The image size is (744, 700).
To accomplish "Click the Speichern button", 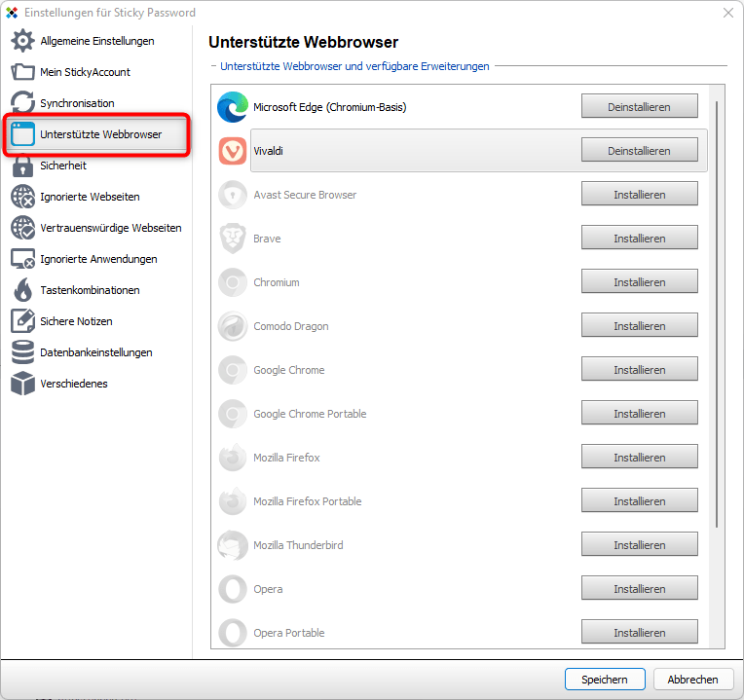I will tap(605, 680).
